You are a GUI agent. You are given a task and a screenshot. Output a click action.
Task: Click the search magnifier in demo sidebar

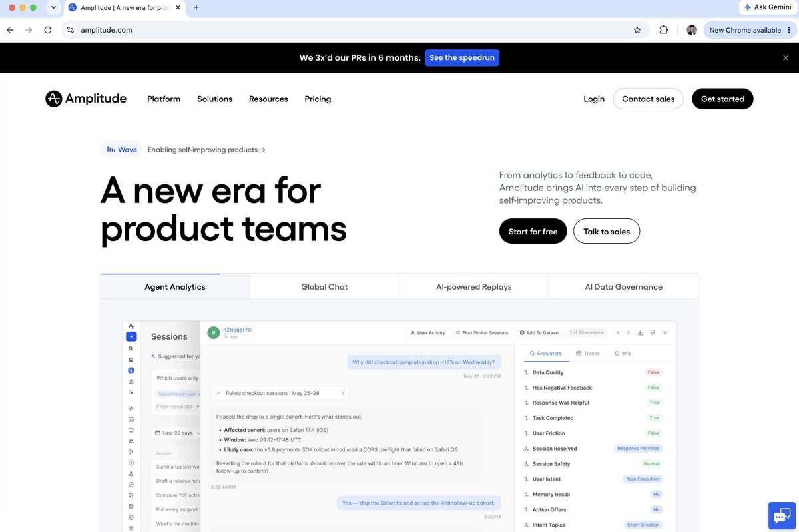tap(131, 348)
